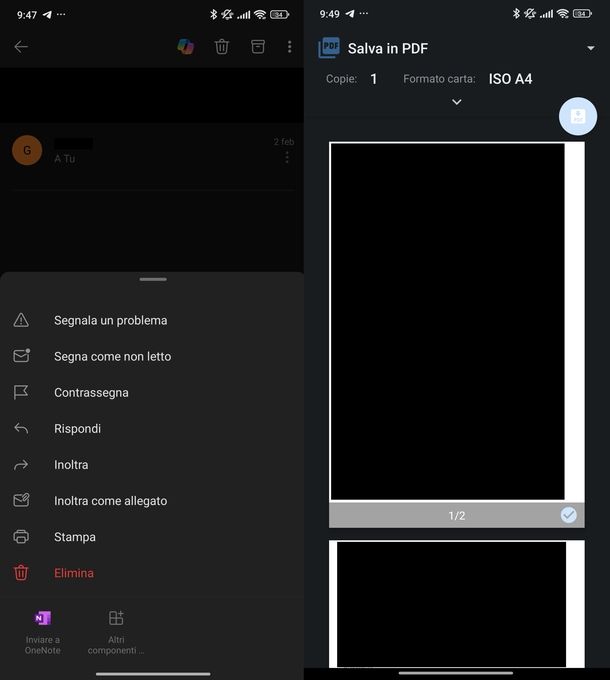Click the warning triangle icon

pyautogui.click(x=21, y=320)
